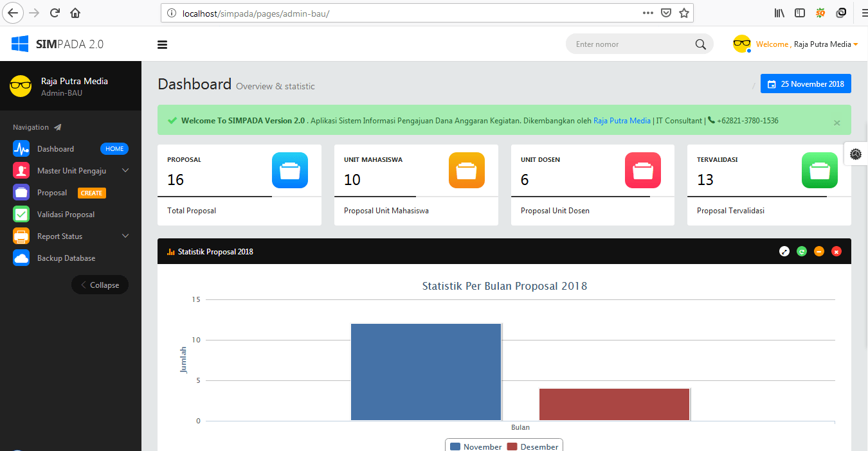Minimize the Statistik Proposal panel
This screenshot has width=868, height=451.
click(818, 251)
